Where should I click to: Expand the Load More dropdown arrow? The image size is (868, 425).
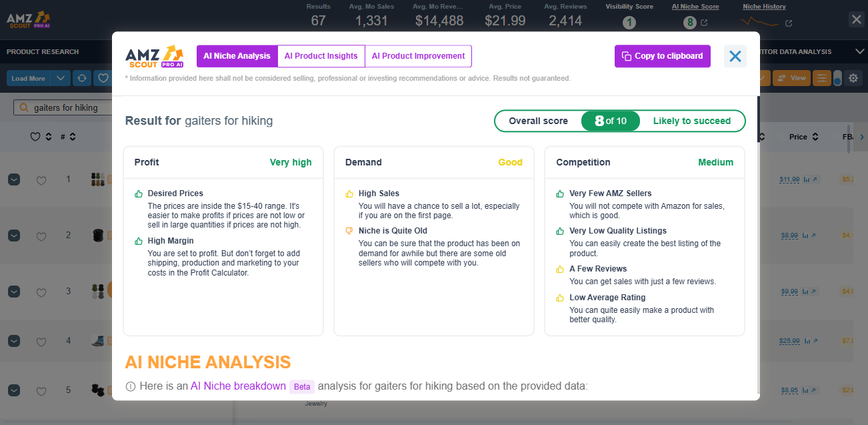coord(60,78)
